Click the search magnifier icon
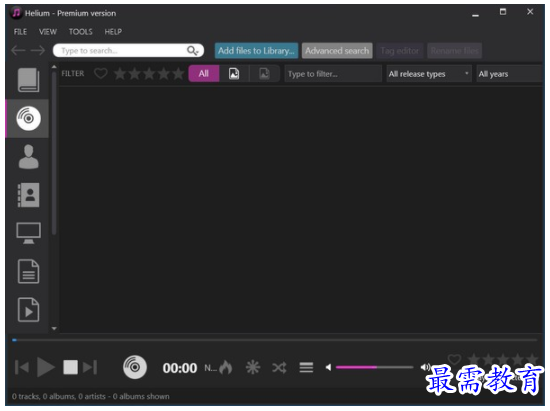Image resolution: width=550 pixels, height=411 pixels. (193, 50)
